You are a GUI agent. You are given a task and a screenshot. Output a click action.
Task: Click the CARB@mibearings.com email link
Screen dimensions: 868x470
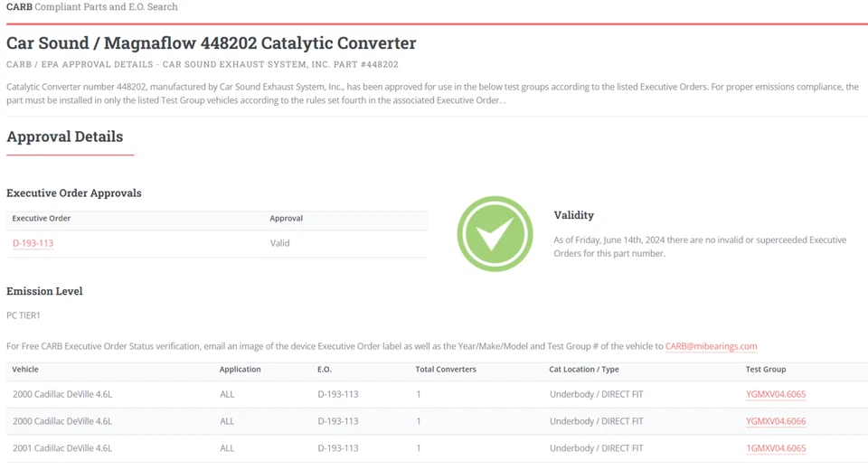click(711, 346)
